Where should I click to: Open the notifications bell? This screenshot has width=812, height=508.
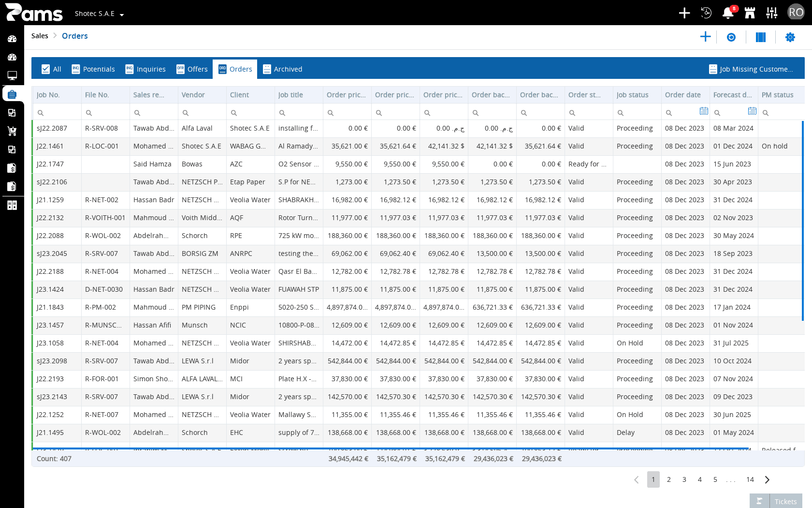point(728,13)
